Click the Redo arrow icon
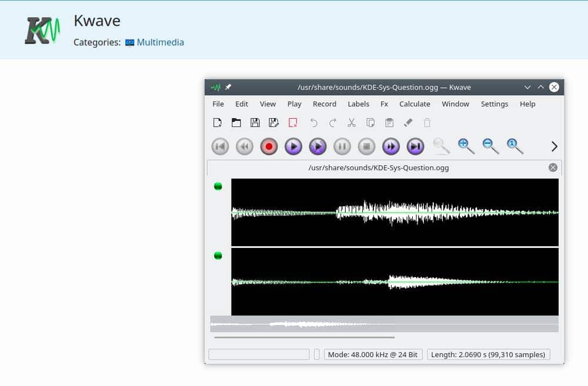Image resolution: width=588 pixels, height=386 pixels. [333, 123]
